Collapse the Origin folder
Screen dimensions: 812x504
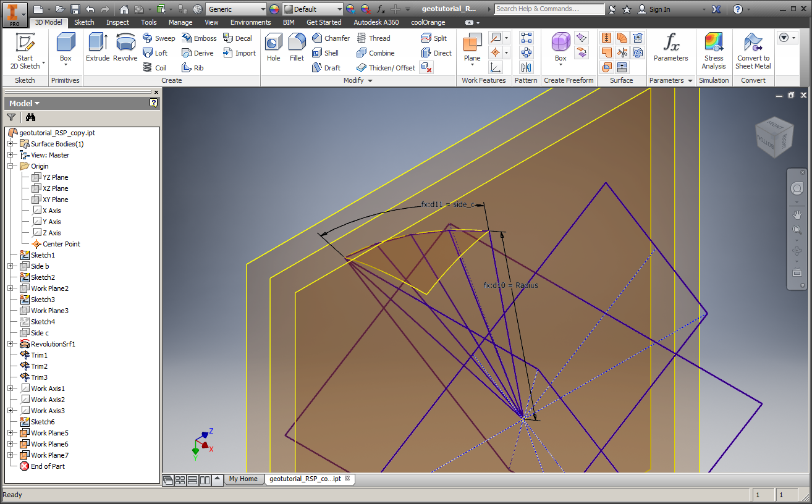tap(11, 166)
